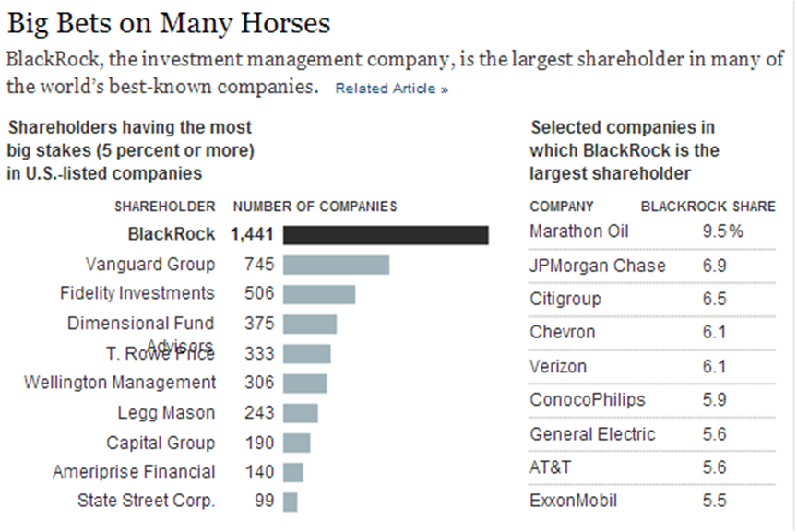
Task: Click the General Electric company name
Action: tap(592, 434)
